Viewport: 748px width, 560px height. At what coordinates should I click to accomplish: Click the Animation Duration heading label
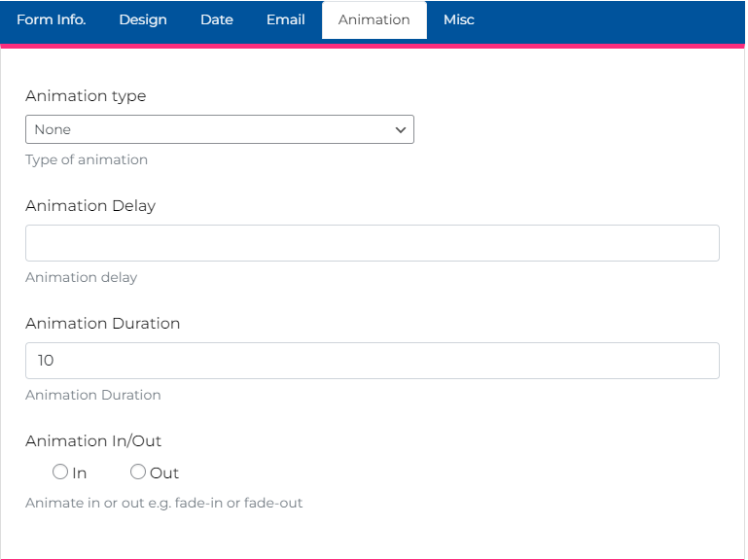102,324
